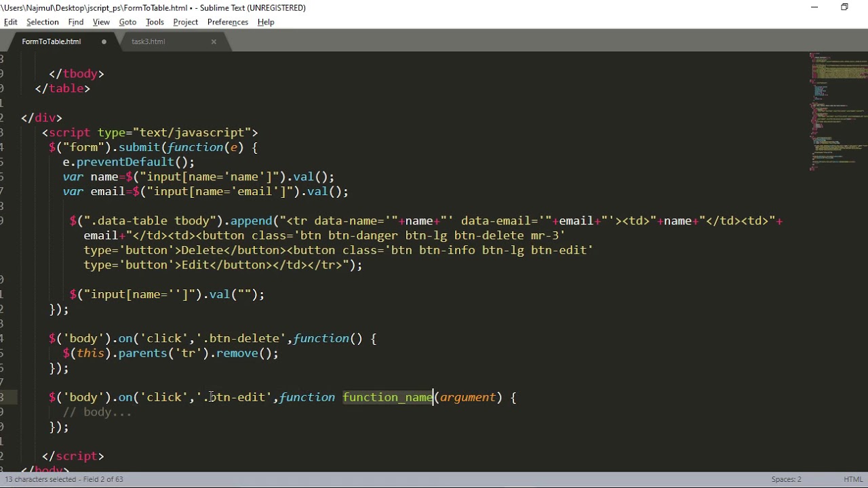The height and width of the screenshot is (488, 868).
Task: Click the e.preventDefault(); line
Action: [x=129, y=162]
